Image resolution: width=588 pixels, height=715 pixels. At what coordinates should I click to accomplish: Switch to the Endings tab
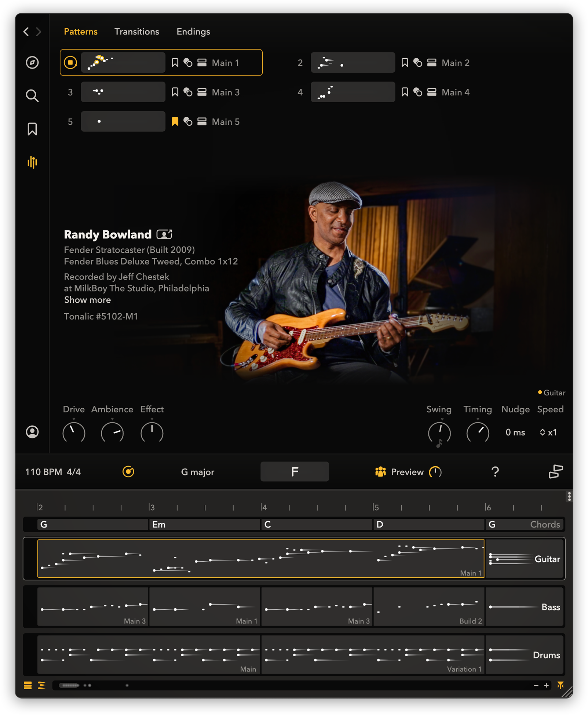(193, 32)
